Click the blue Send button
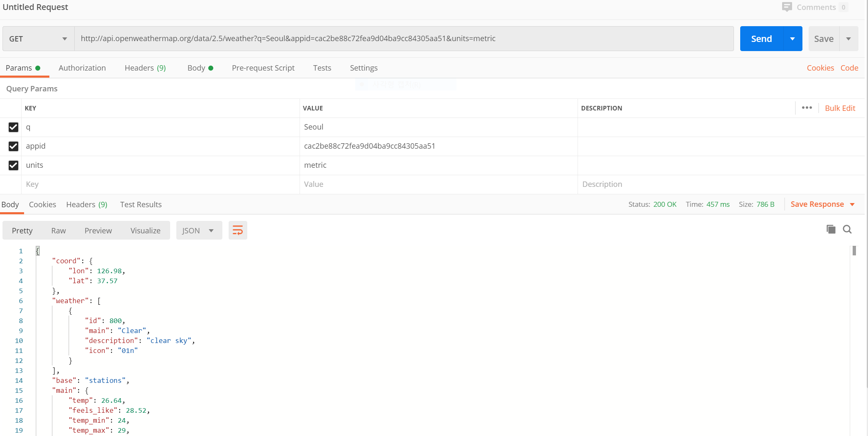Viewport: 868px width, 436px height. [x=761, y=39]
